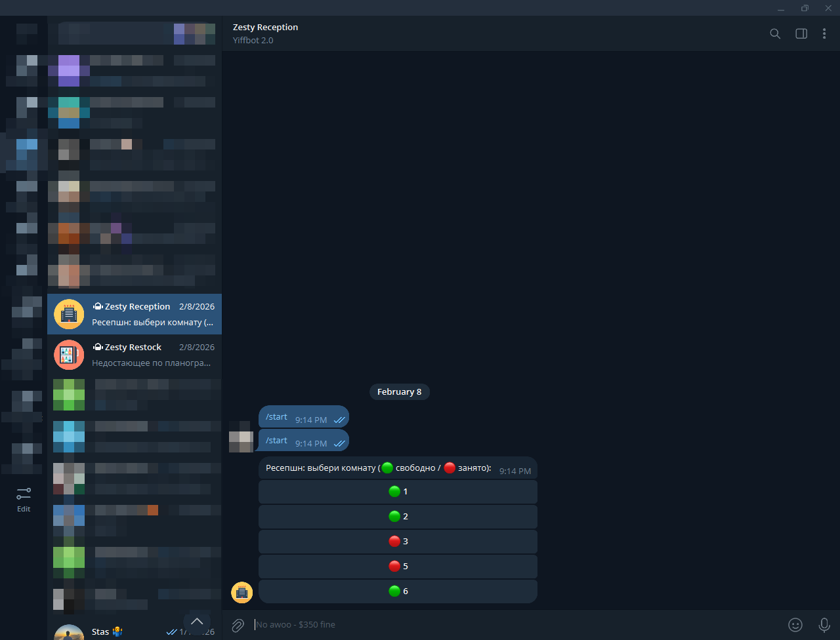Select room 1 button
The image size is (840, 640).
tap(398, 492)
